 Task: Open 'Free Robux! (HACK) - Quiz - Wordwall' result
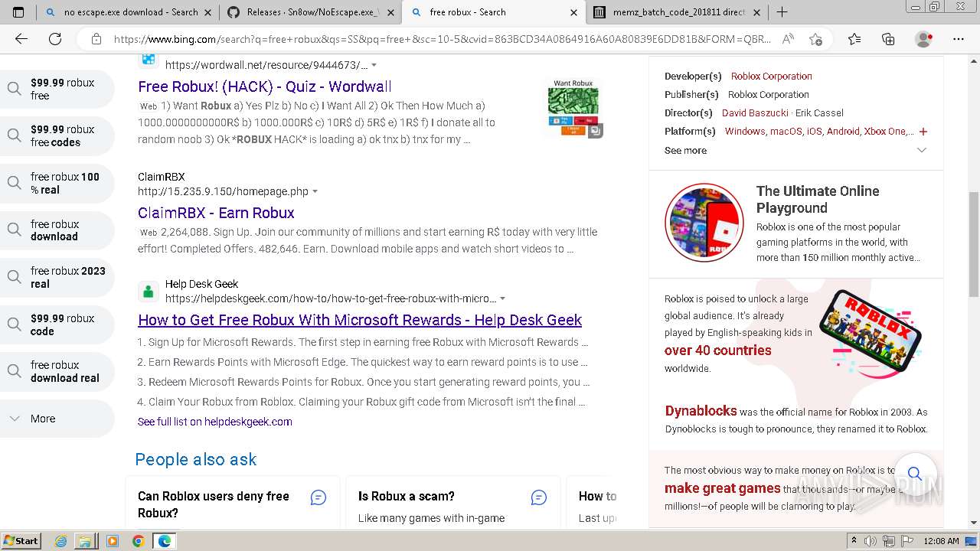(x=264, y=86)
